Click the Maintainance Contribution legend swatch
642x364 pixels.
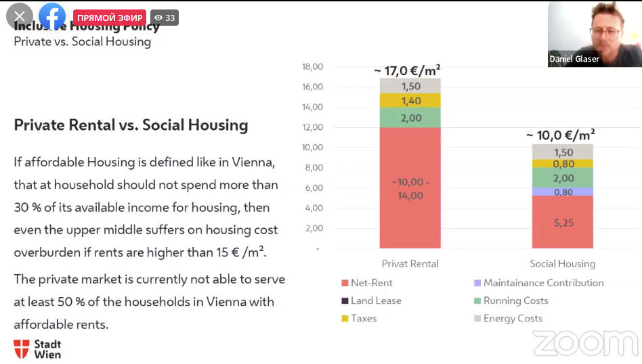(x=477, y=283)
